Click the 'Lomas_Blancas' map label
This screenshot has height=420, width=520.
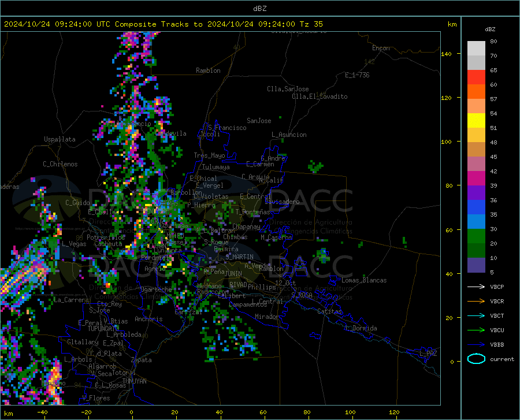point(364,280)
